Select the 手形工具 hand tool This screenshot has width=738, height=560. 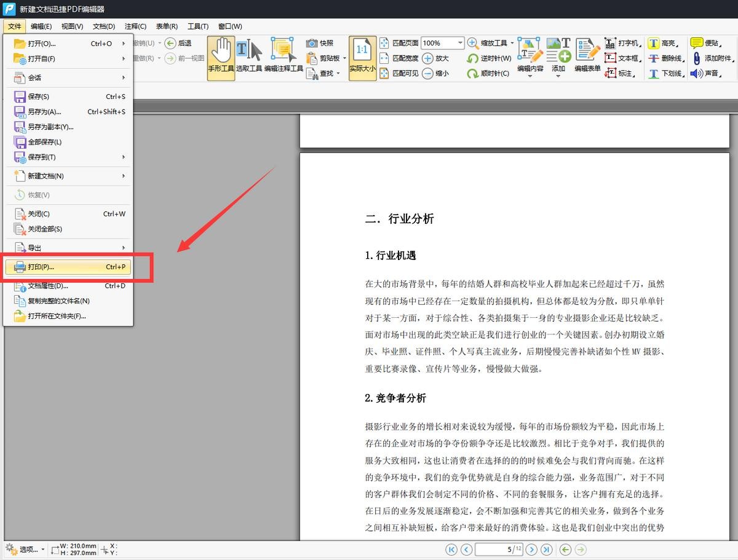click(221, 58)
